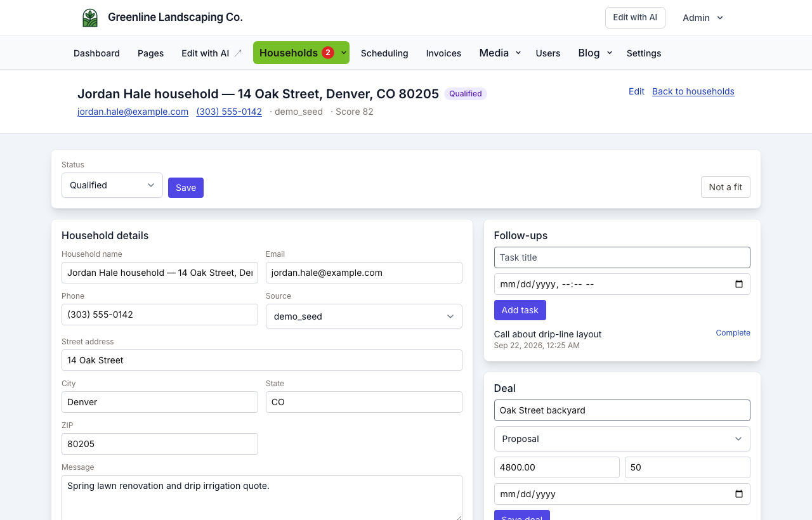Open the Admin account dropdown

(703, 18)
